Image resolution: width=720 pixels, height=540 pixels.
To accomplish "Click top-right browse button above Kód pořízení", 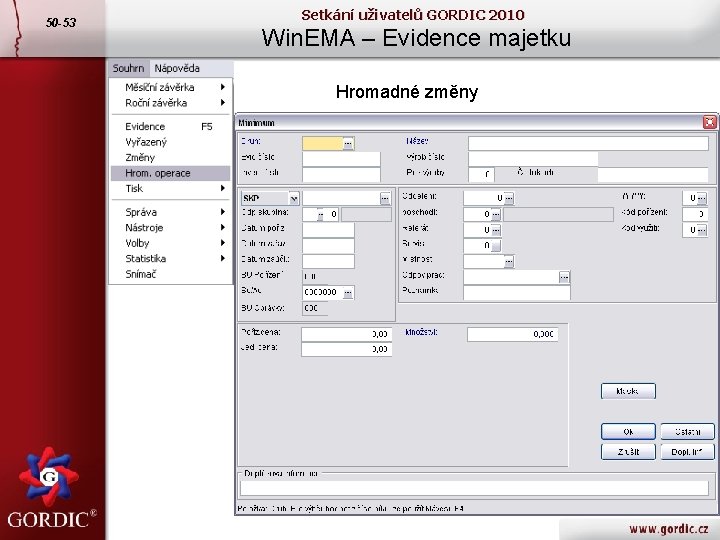I will 702,198.
